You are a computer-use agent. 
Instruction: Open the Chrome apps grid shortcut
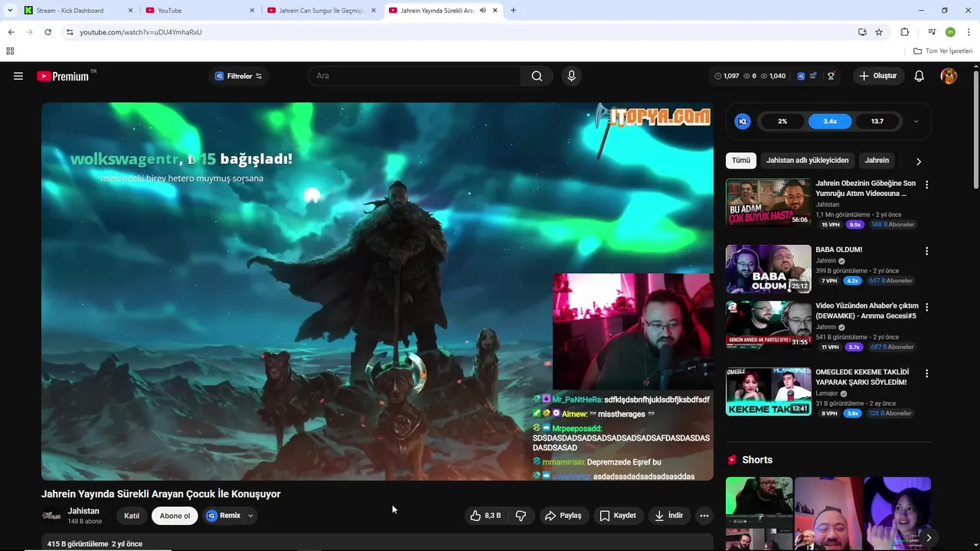(10, 51)
